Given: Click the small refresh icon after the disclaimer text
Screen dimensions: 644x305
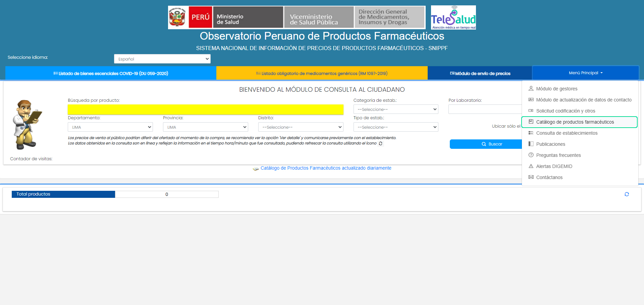Looking at the screenshot, I should tap(380, 143).
